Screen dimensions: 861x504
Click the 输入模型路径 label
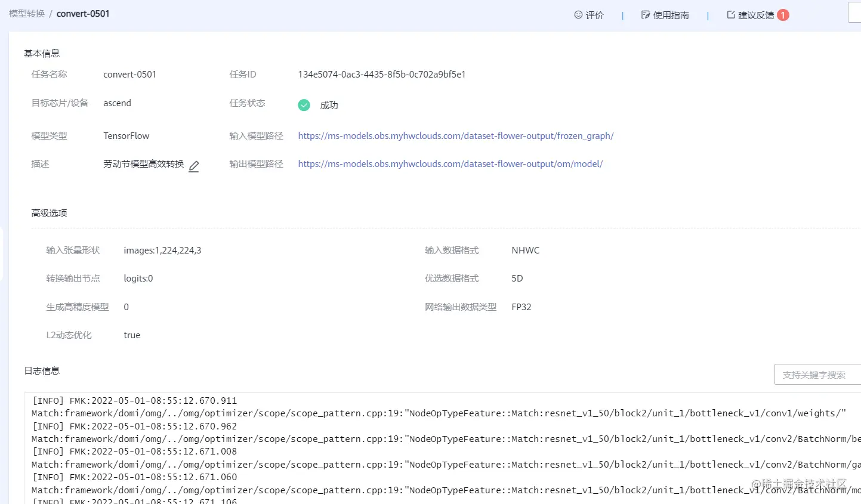coord(256,136)
